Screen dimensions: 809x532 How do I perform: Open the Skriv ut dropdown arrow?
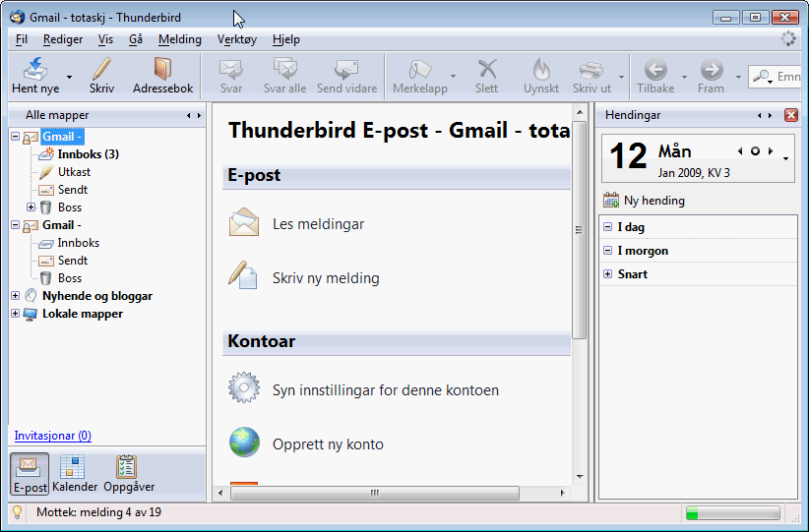click(x=621, y=78)
